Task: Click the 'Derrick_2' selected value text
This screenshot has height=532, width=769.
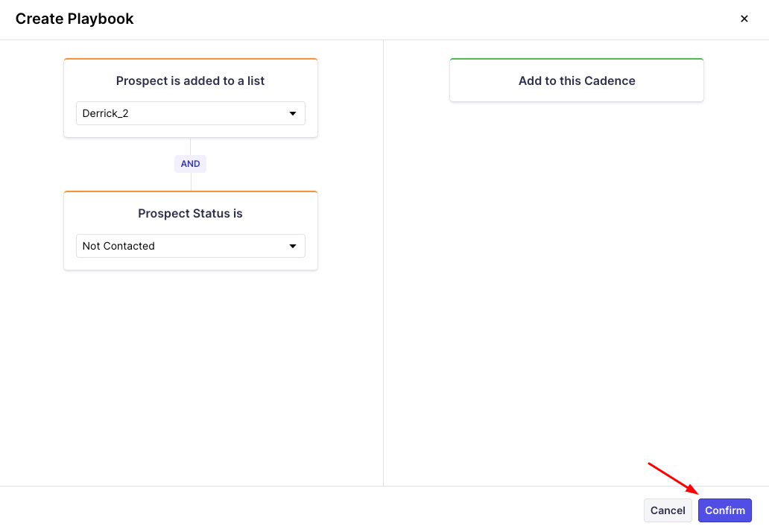Action: pyautogui.click(x=106, y=113)
